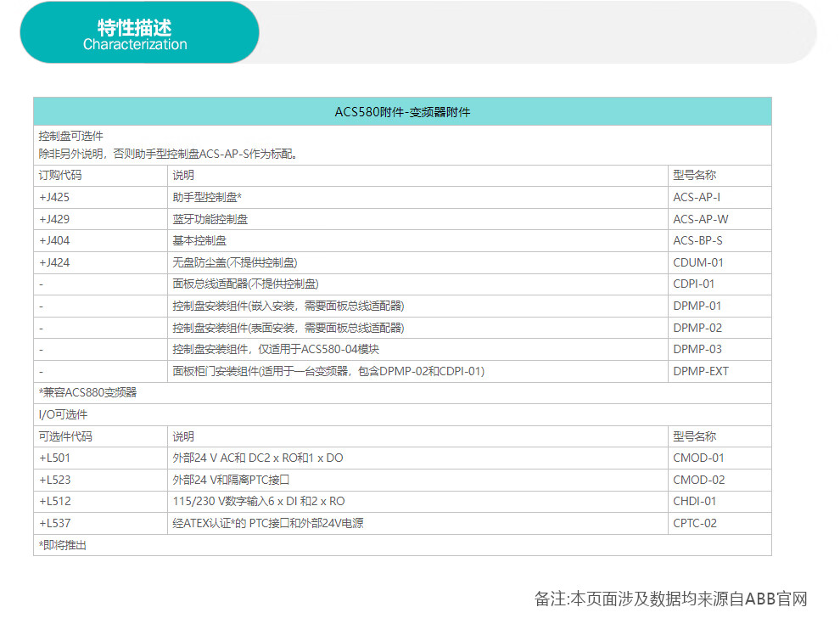Image resolution: width=840 pixels, height=641 pixels.
Task: Click the ACS-AP-W model name
Action: click(700, 219)
